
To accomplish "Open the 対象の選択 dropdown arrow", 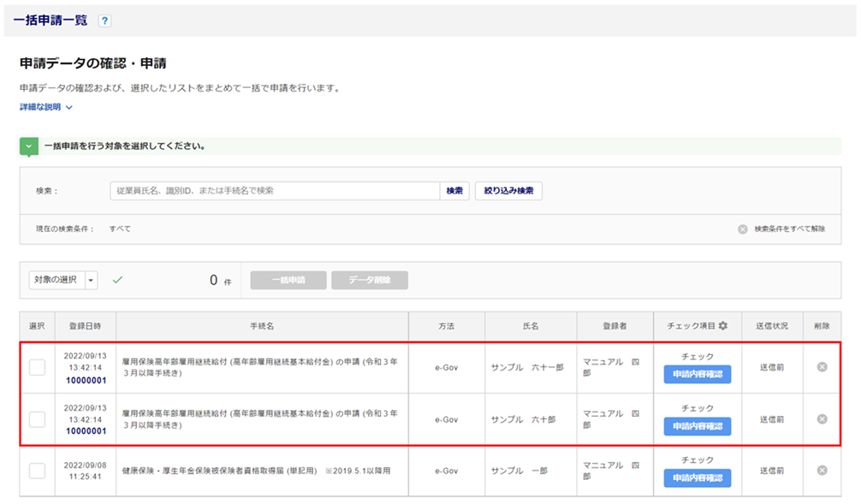I will click(92, 280).
